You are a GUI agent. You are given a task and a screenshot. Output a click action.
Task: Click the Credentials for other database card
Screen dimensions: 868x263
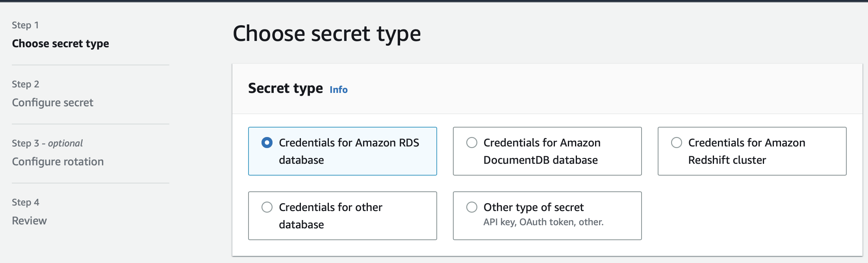point(342,215)
